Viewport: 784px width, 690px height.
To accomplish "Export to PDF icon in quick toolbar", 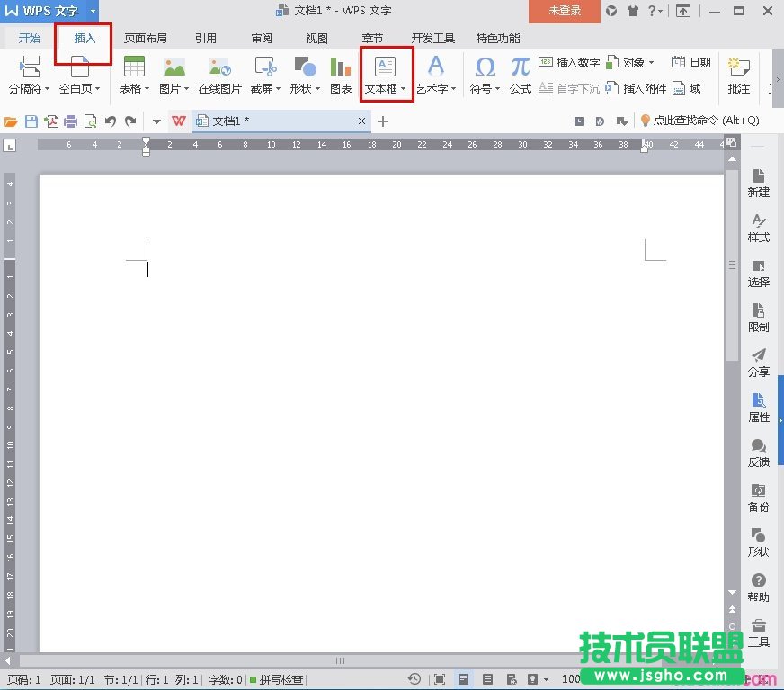I will click(x=51, y=121).
